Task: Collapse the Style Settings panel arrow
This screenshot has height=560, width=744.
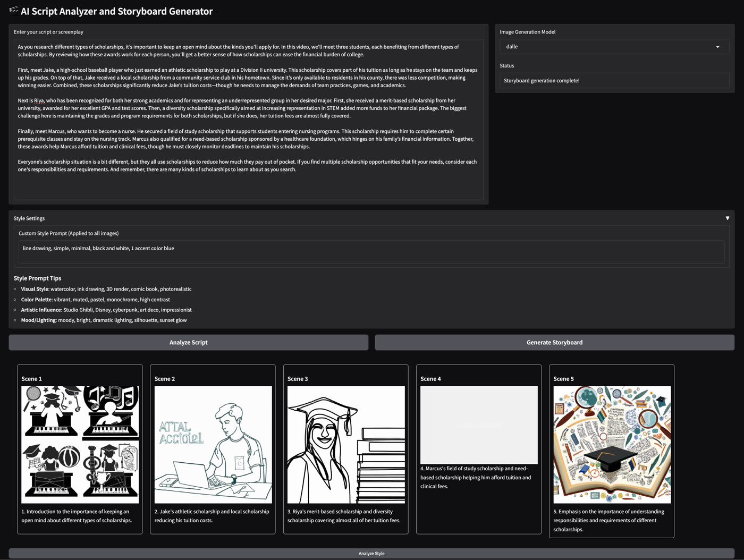Action: (728, 218)
